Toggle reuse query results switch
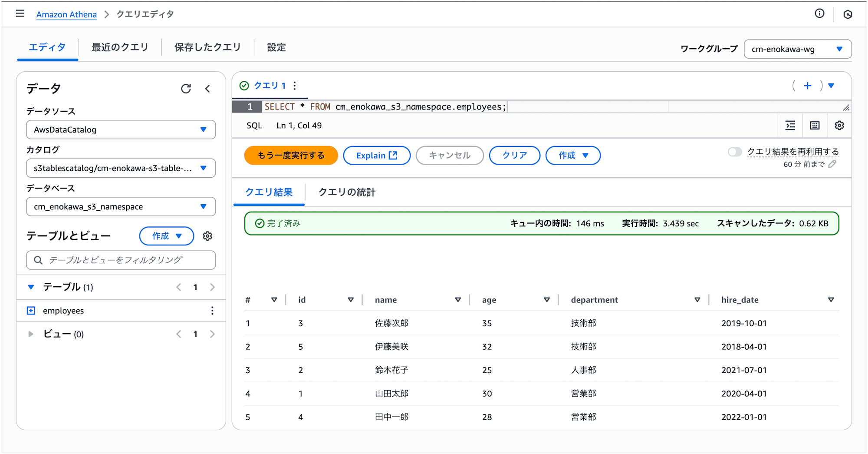The width and height of the screenshot is (868, 454). [735, 152]
